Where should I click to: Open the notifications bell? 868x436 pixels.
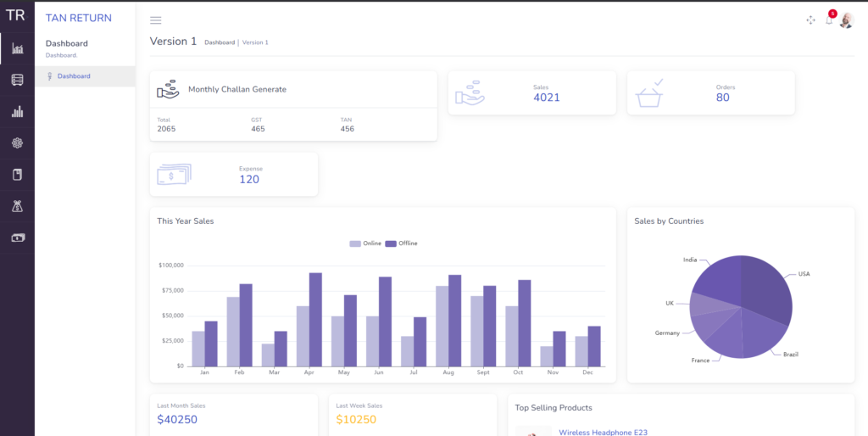click(829, 20)
